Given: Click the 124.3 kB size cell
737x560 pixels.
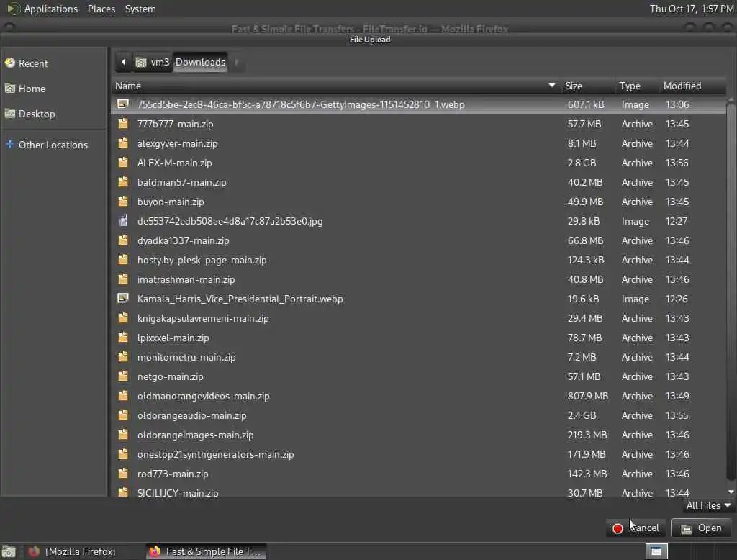Looking at the screenshot, I should click(x=586, y=260).
